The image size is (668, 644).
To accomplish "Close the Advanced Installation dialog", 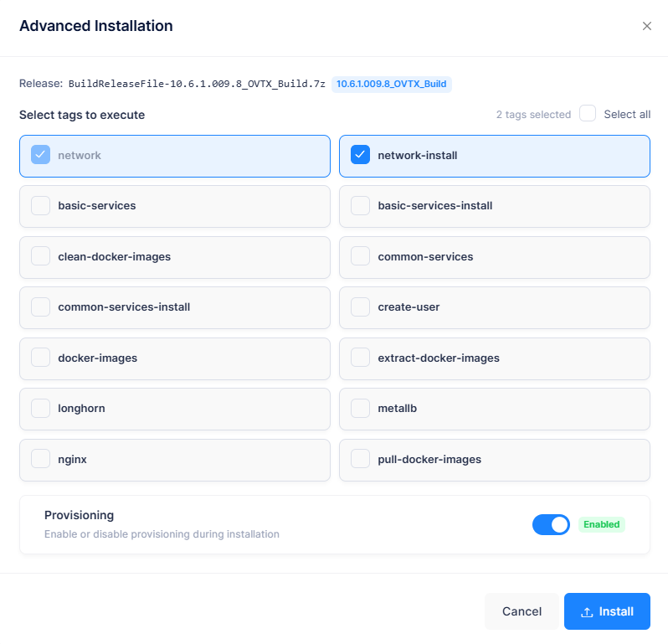I will [x=647, y=26].
